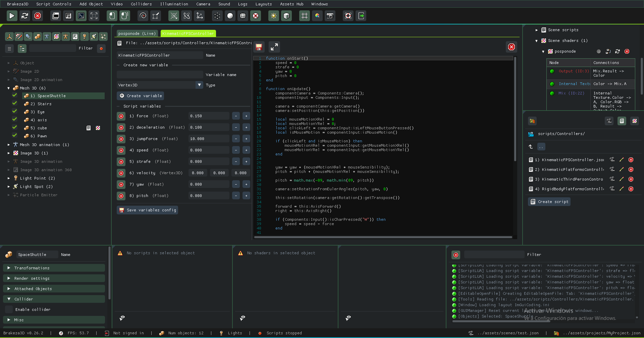The height and width of the screenshot is (338, 644).
Task: Click the grid toggle icon in the toolbar
Action: [x=304, y=16]
